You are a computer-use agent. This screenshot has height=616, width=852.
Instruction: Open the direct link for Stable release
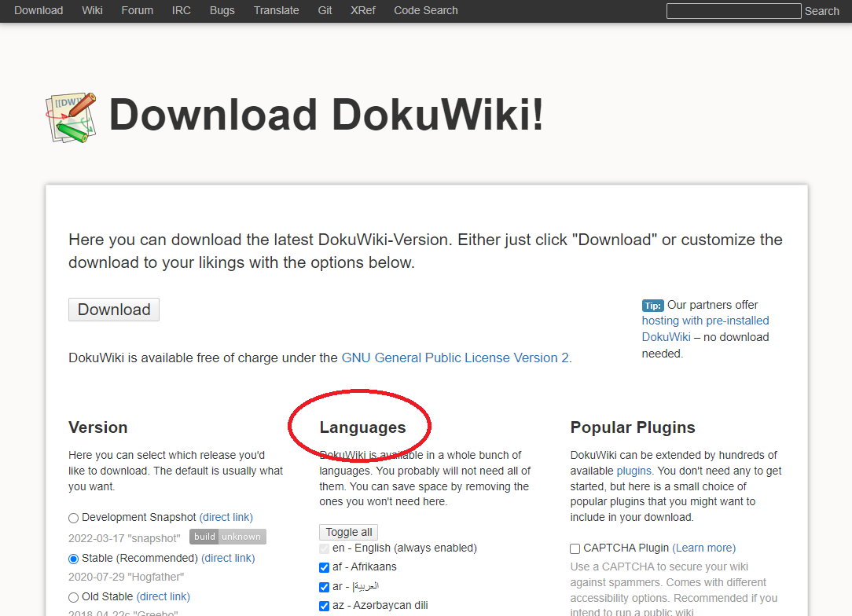click(228, 558)
